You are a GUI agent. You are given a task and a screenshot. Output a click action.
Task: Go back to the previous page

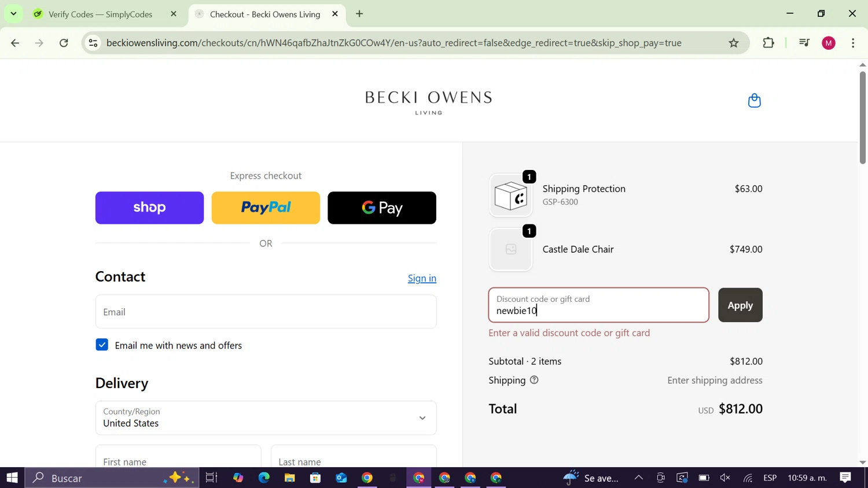click(16, 43)
